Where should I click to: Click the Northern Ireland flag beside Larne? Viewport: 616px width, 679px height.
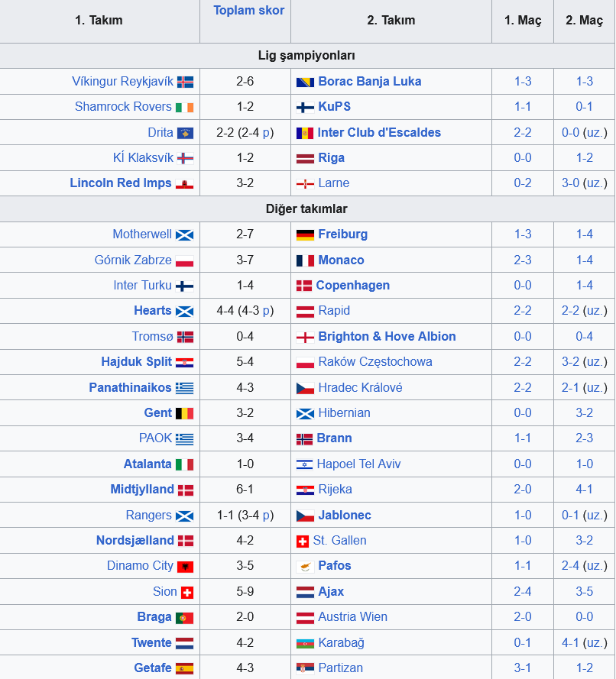pos(305,183)
